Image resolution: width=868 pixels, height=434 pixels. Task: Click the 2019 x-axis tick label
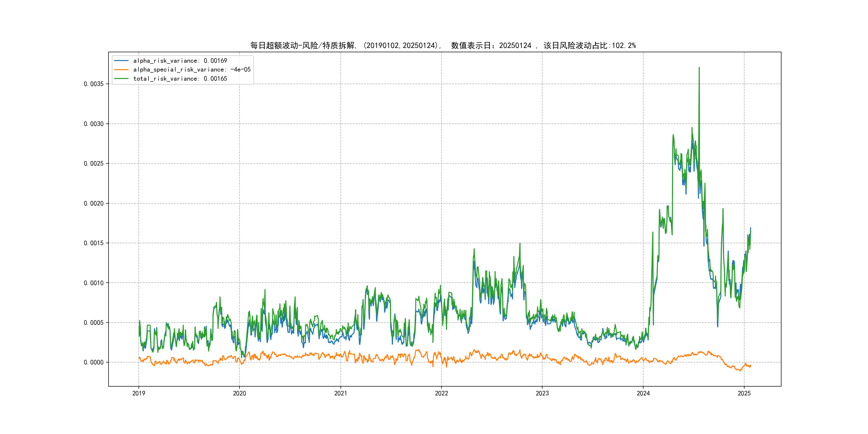(x=139, y=393)
